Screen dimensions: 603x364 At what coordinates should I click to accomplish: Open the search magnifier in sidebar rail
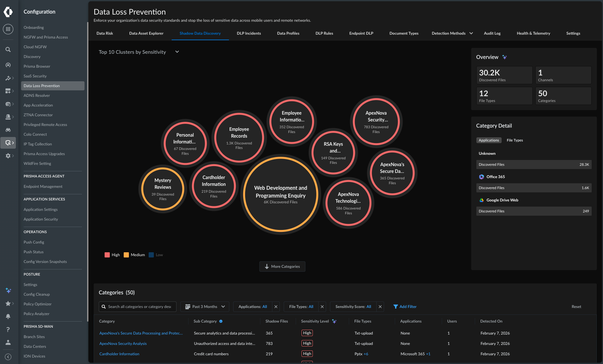coord(8,50)
